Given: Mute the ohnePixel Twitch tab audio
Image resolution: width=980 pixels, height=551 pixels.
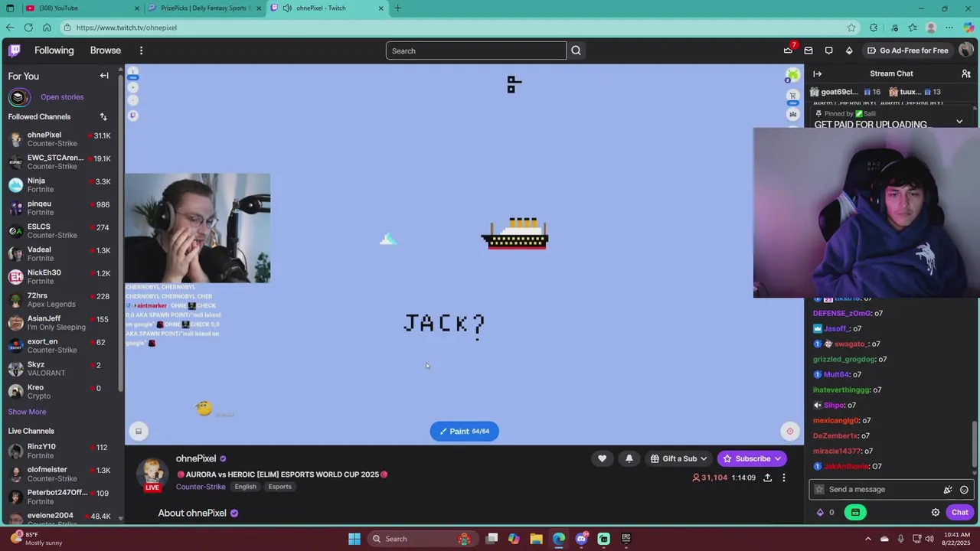Looking at the screenshot, I should (286, 8).
